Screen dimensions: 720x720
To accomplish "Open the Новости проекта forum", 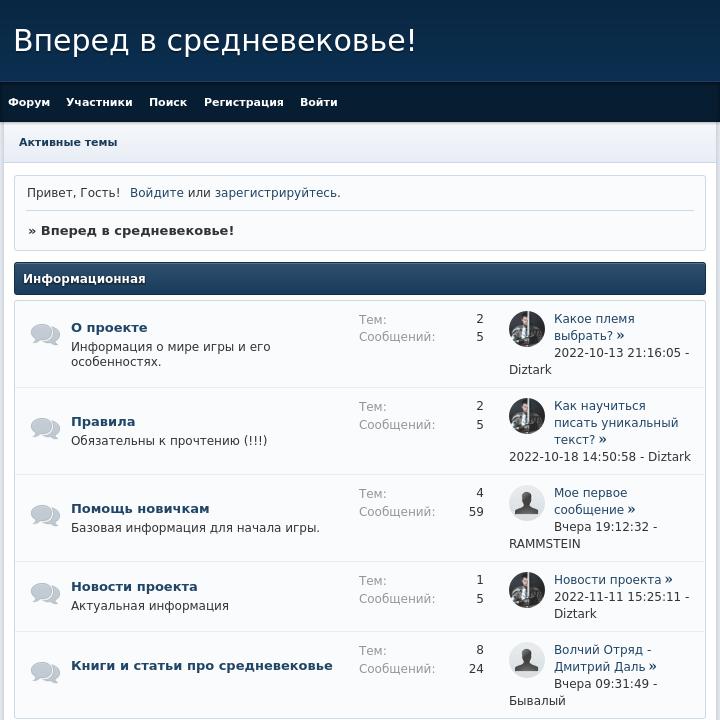I will 135,587.
